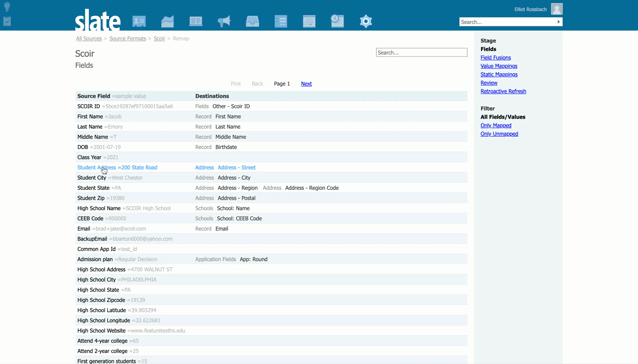Click Elliot Rossbach user name
Screen dimensions: 638x364
coord(531,9)
